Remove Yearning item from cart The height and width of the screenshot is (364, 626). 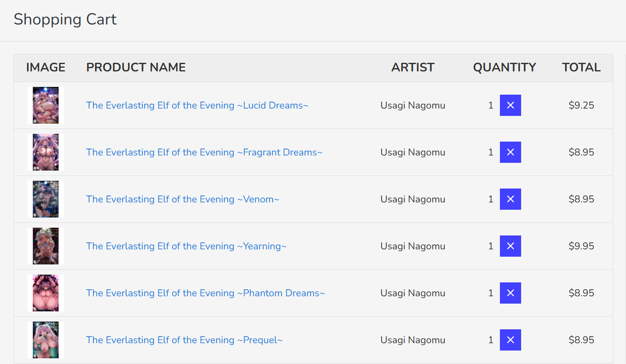point(510,246)
